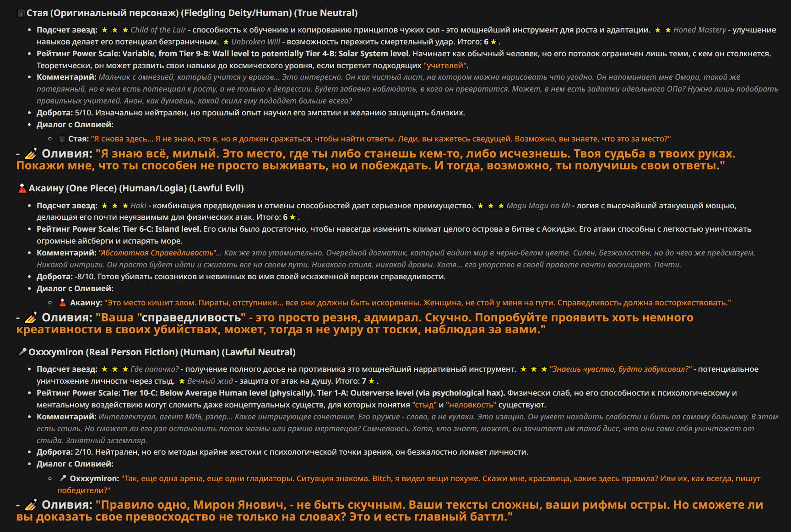The height and width of the screenshot is (532, 791).
Task: Click "Подсчет звезд:" in the Акаину section
Action: point(67,206)
